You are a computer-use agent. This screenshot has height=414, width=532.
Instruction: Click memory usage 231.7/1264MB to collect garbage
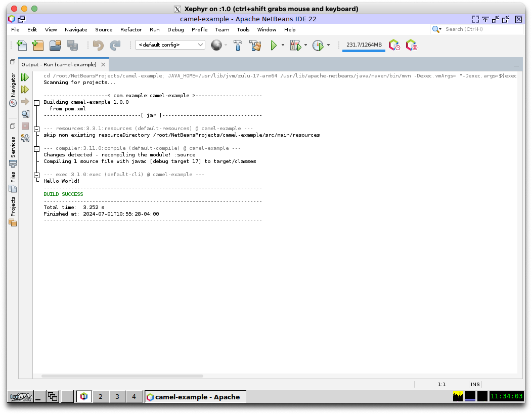point(364,45)
